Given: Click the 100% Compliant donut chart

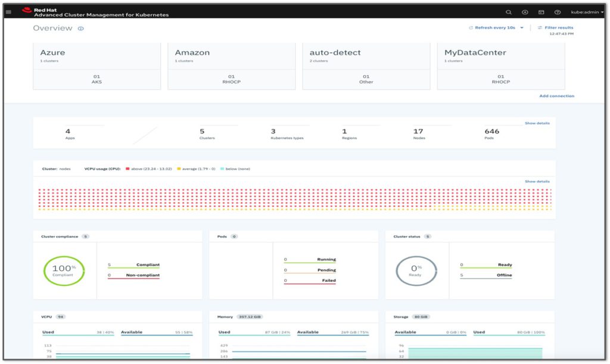Looking at the screenshot, I should [64, 270].
